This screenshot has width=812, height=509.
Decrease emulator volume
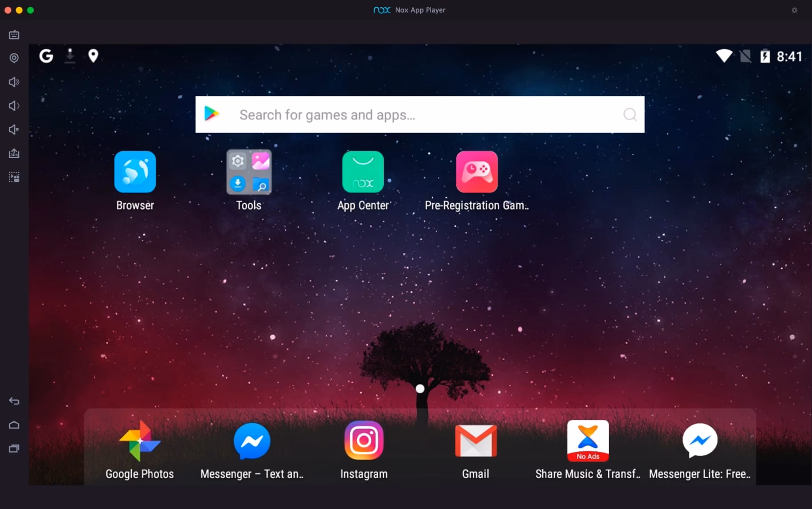tap(13, 106)
